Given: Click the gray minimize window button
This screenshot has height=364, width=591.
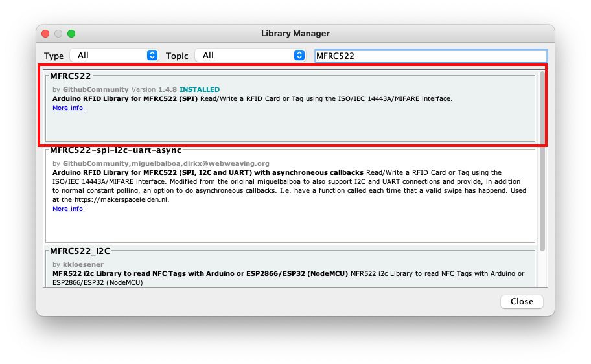Looking at the screenshot, I should click(x=58, y=34).
